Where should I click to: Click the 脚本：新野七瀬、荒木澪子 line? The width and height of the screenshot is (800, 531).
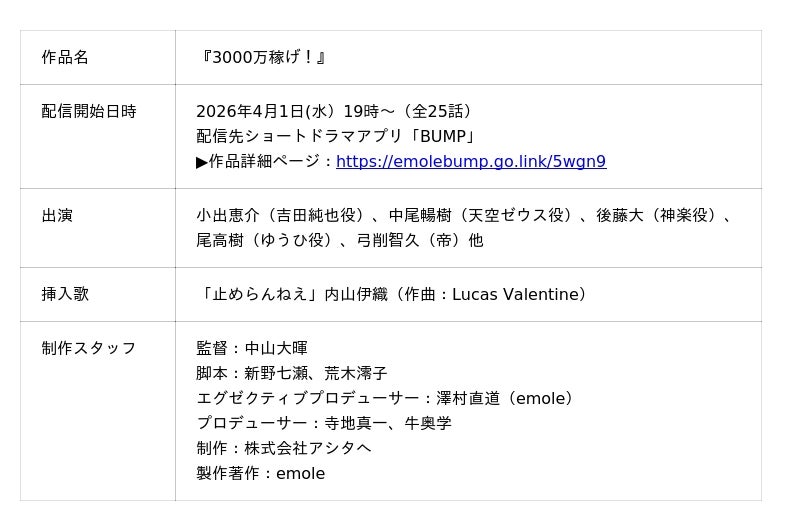point(292,373)
